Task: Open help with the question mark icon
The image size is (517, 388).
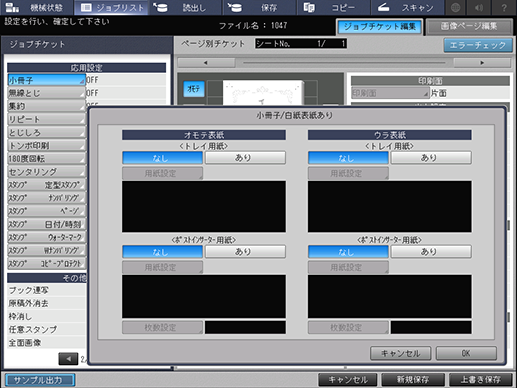Action: tap(504, 7)
